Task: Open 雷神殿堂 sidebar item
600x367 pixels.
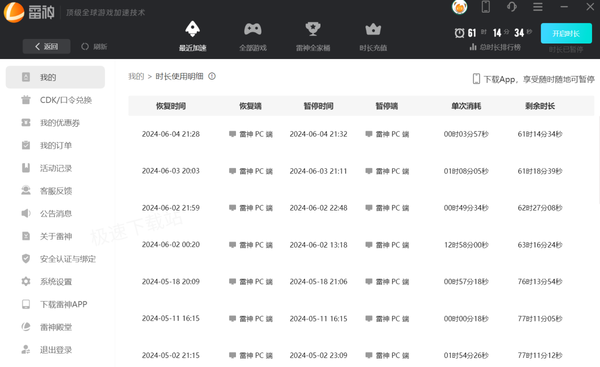Action: 55,327
